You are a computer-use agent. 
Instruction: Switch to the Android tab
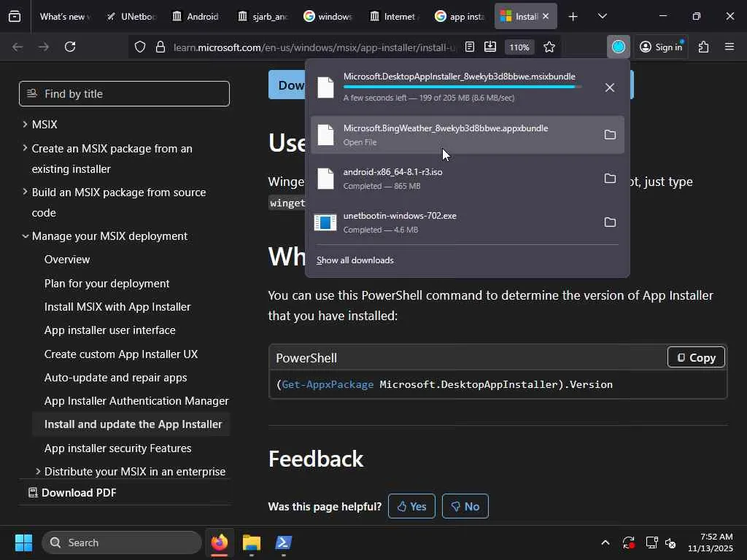click(x=197, y=17)
